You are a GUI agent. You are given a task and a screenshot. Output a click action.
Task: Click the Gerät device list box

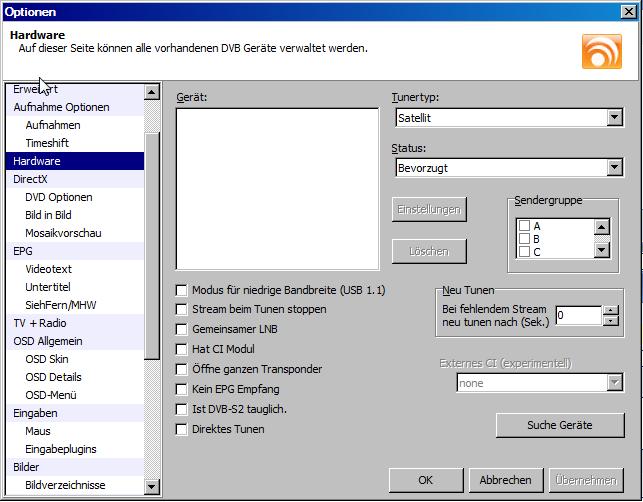coord(277,188)
